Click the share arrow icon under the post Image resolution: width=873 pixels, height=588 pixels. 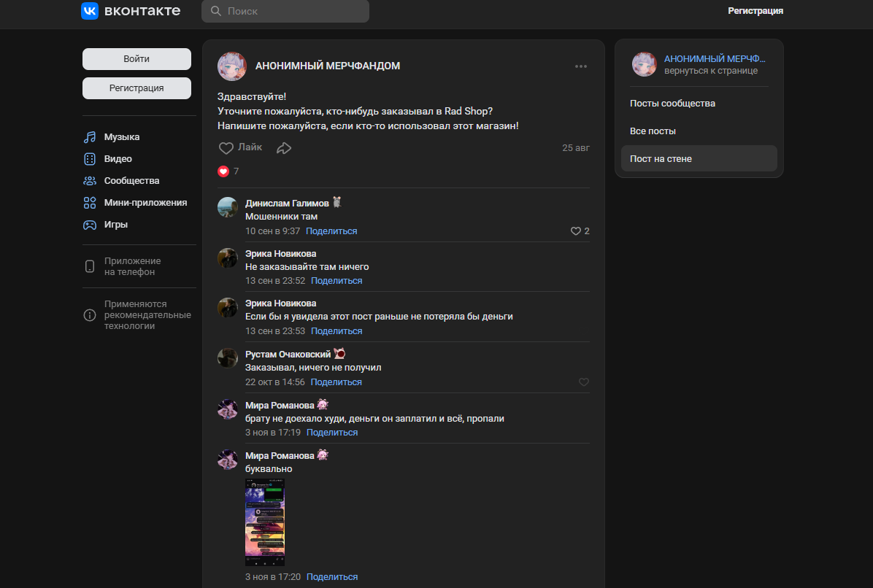click(x=284, y=148)
